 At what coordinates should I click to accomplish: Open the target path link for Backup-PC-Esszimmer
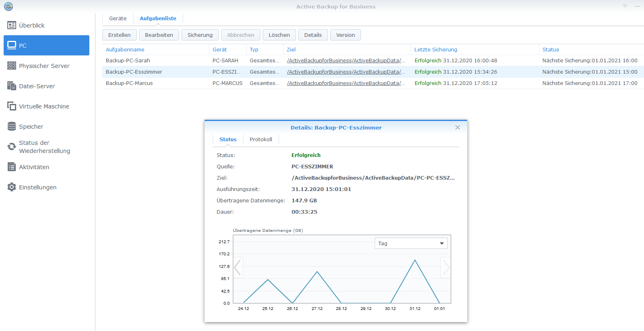click(x=346, y=72)
